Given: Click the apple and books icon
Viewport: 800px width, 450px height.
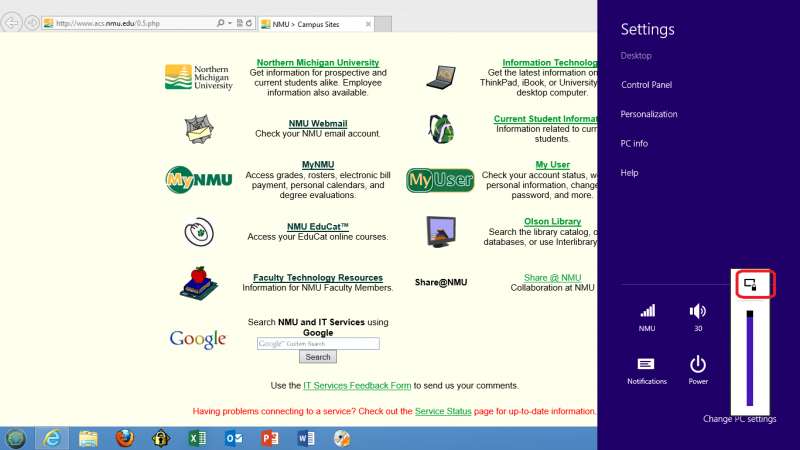Looking at the screenshot, I should 199,283.
